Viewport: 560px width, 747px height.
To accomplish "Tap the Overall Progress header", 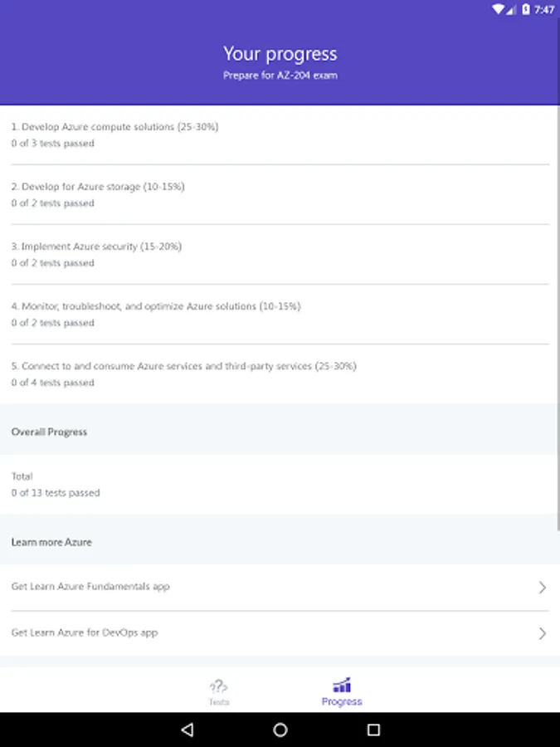I will point(49,431).
